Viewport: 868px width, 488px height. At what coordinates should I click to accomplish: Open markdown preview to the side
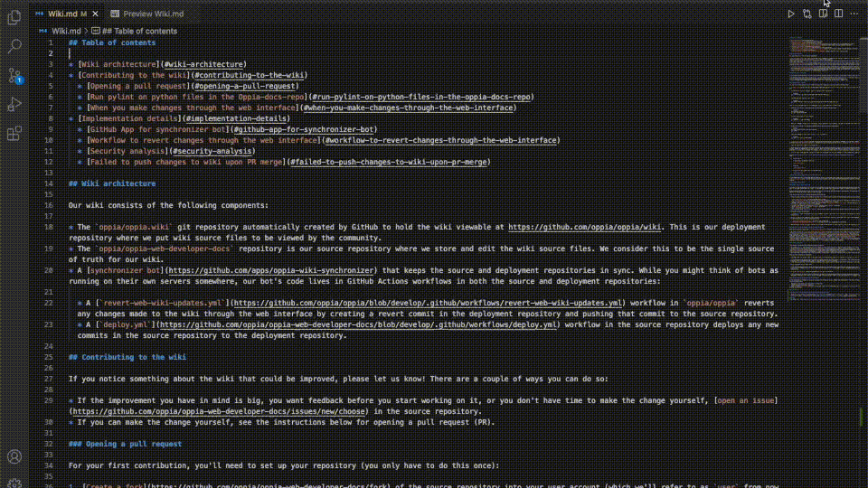[823, 14]
